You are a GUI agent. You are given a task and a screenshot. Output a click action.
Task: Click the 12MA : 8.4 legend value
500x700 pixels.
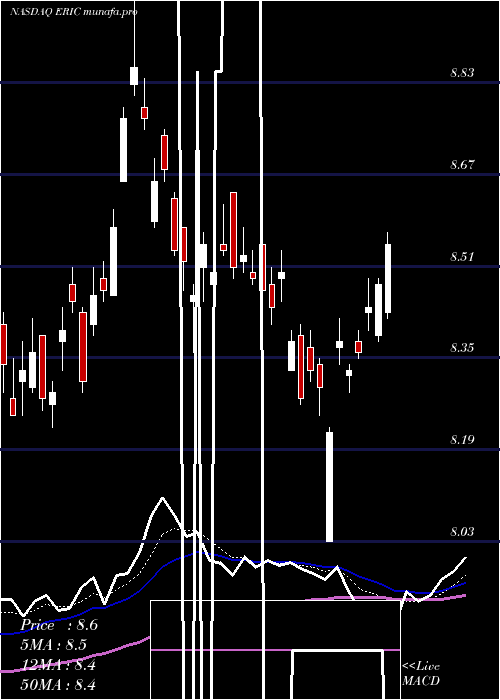point(58,665)
